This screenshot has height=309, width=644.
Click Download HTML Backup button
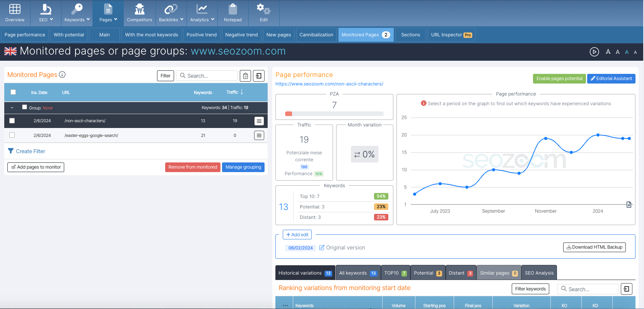click(594, 247)
